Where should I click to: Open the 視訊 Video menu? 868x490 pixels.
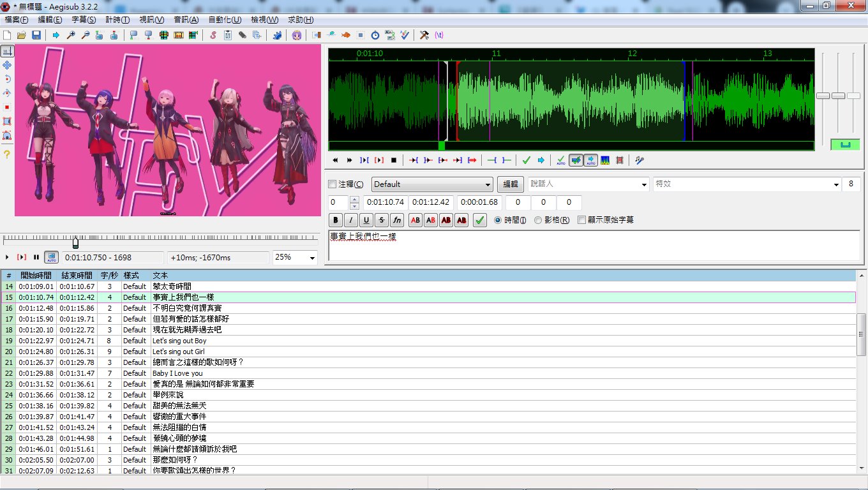[x=151, y=20]
